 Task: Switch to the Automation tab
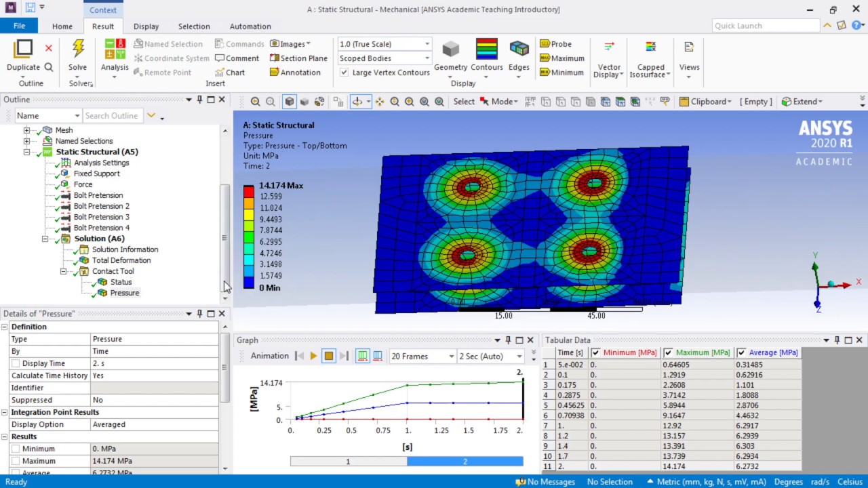250,26
